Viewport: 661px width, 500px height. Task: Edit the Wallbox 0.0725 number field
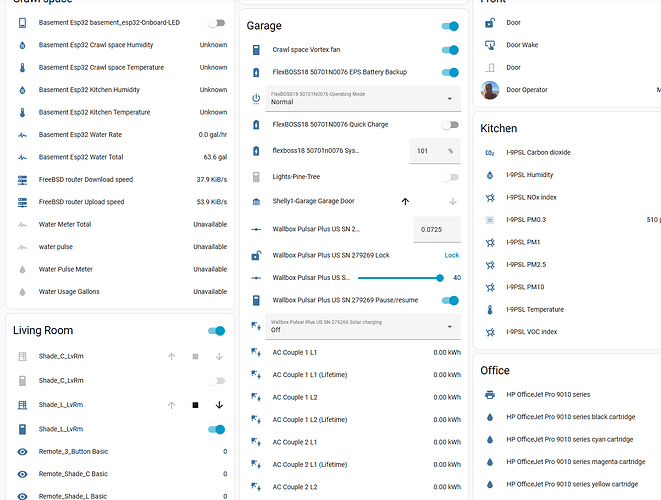pyautogui.click(x=437, y=230)
